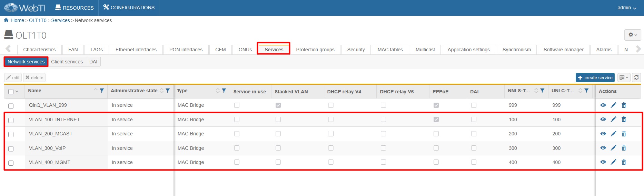Click the filter icon in Name column
The image size is (644, 196).
pyautogui.click(x=102, y=91)
